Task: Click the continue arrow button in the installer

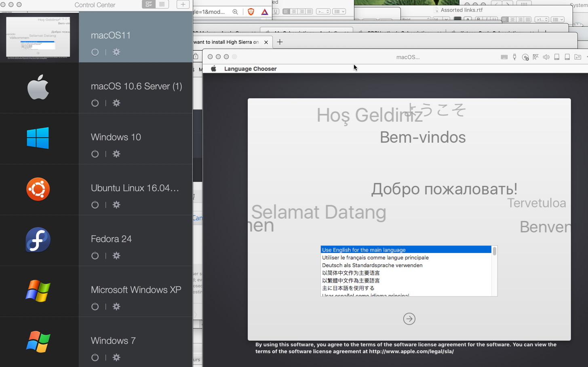Action: click(x=409, y=319)
